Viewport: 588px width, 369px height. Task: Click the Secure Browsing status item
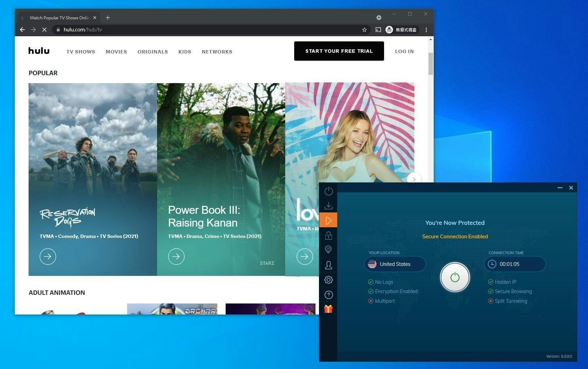coord(510,291)
